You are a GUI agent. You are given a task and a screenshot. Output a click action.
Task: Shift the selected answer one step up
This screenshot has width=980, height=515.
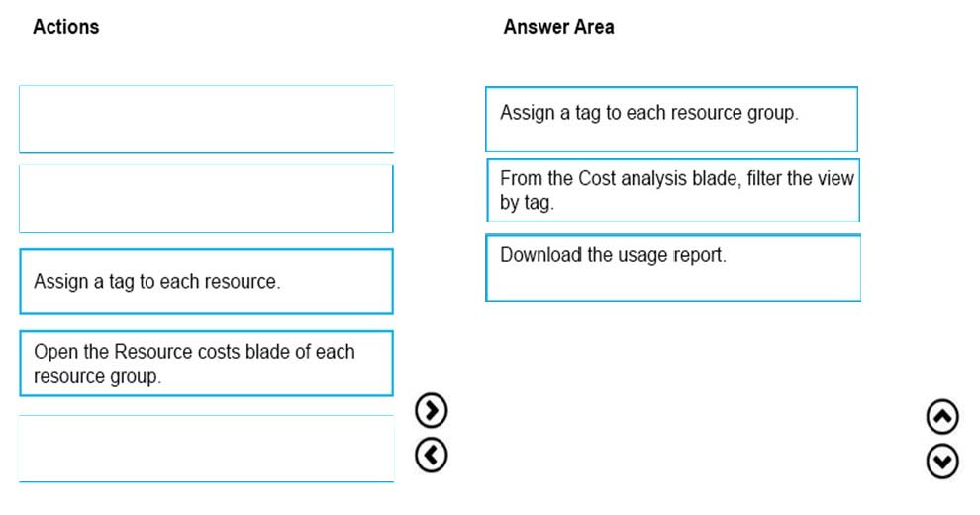(942, 417)
